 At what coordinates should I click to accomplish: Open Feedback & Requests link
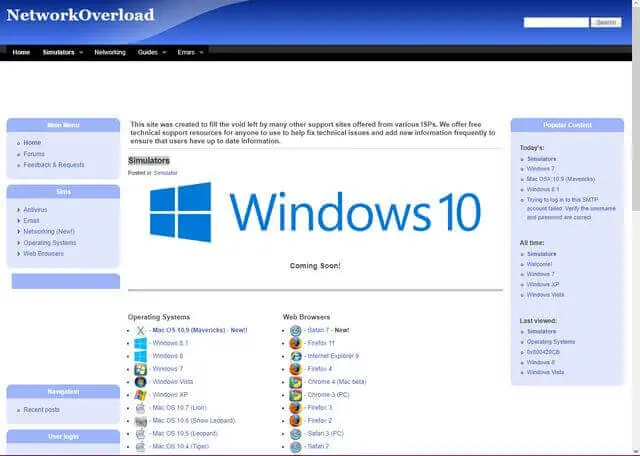(x=54, y=165)
